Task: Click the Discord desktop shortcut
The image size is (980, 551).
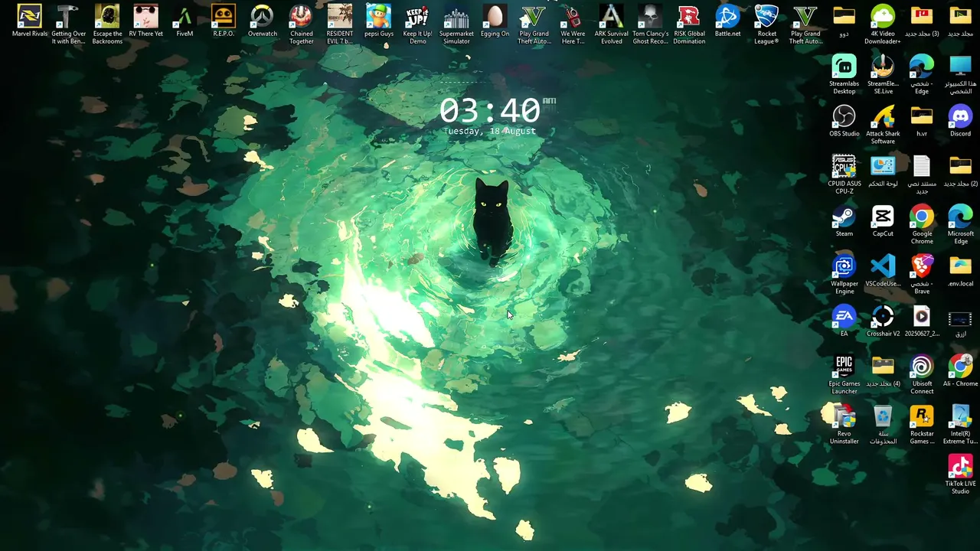Action: 960,122
